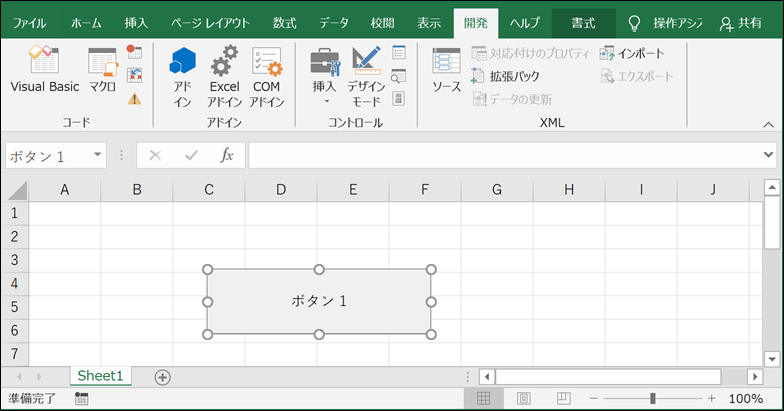Open the ファイル tab
Image resolution: width=784 pixels, height=411 pixels.
(x=30, y=23)
